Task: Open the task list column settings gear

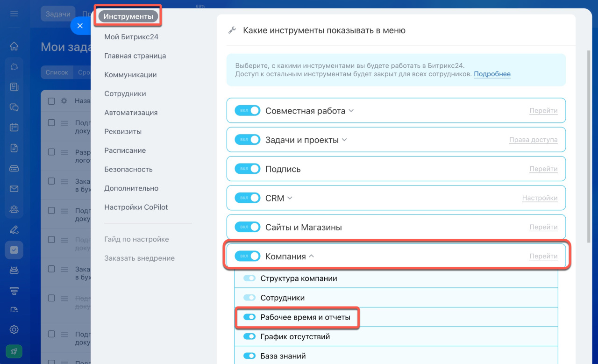Action: coord(64,101)
